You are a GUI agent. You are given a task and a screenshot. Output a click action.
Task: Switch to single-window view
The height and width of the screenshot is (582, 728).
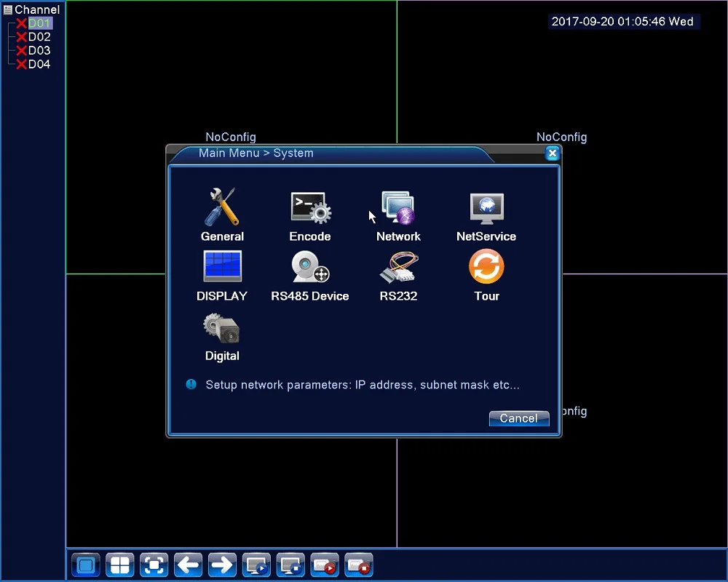tap(86, 565)
